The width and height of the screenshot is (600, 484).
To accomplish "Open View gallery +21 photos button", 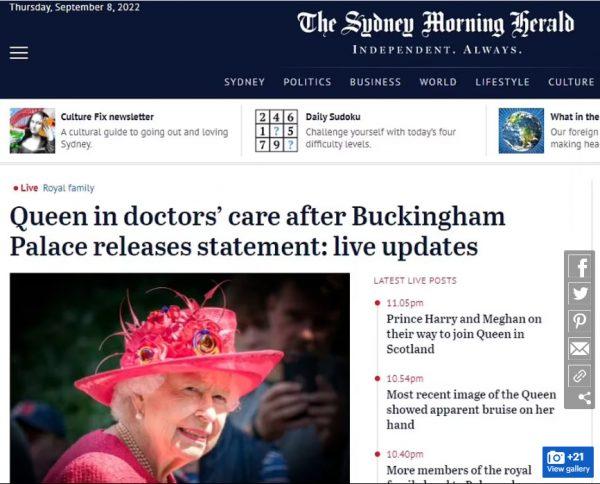I will [568, 462].
